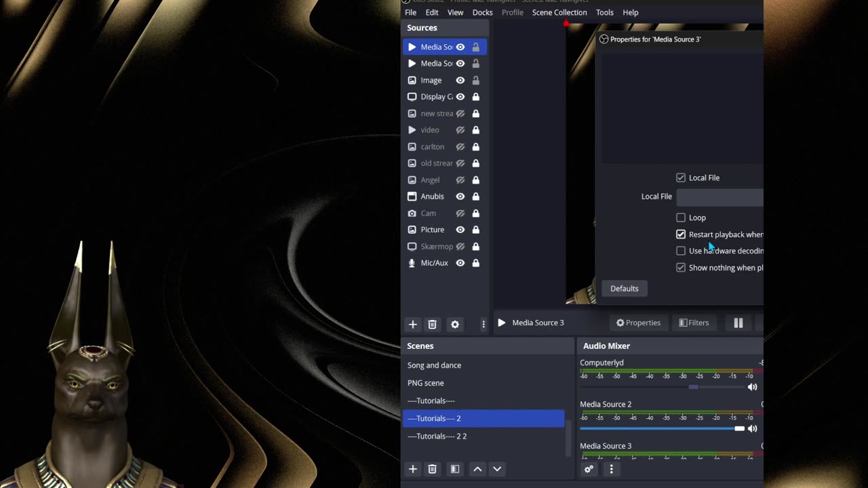This screenshot has width=868, height=488.
Task: Open advanced audio properties gear icon
Action: click(589, 469)
